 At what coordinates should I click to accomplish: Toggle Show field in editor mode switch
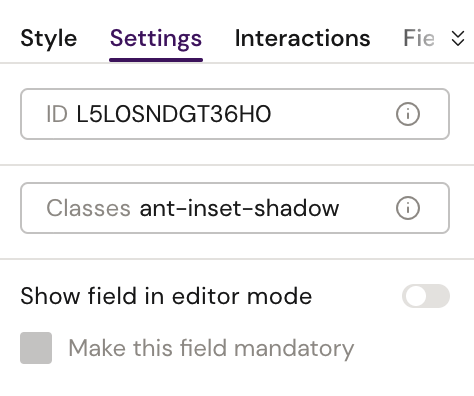(426, 296)
